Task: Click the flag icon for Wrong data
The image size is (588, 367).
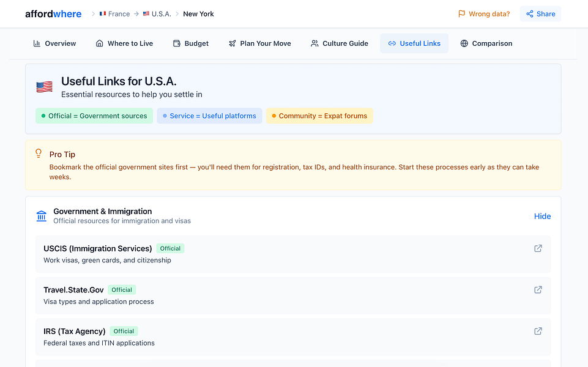Action: (462, 14)
